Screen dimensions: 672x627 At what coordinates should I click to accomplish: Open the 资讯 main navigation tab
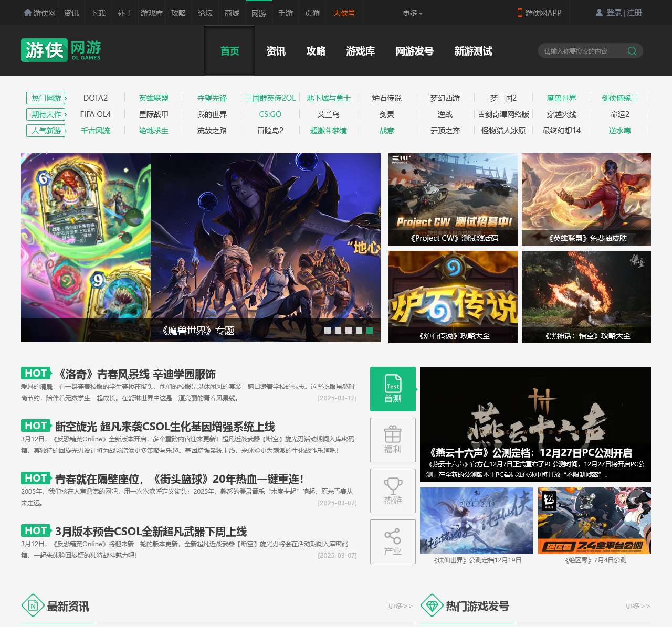[x=276, y=51]
